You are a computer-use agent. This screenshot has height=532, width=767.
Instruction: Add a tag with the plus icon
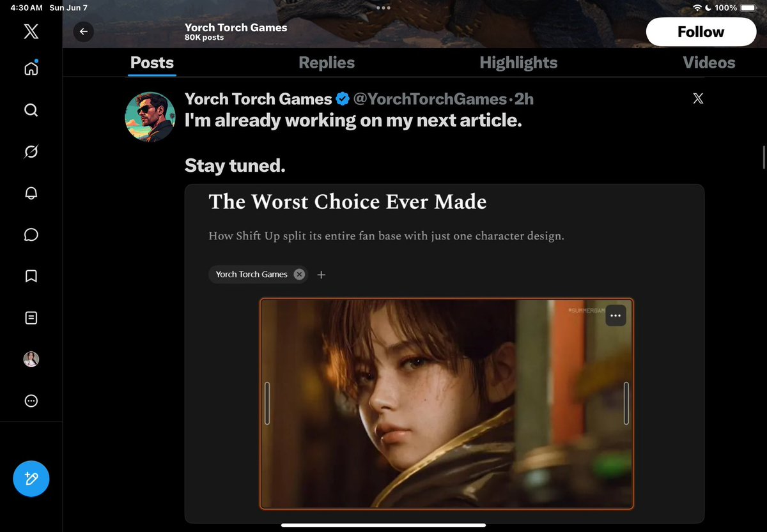tap(322, 275)
